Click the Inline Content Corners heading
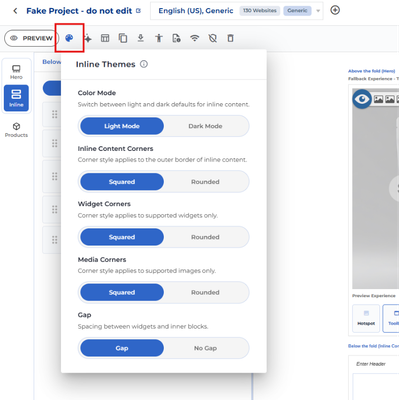Image resolution: width=399 pixels, height=400 pixels. (115, 148)
